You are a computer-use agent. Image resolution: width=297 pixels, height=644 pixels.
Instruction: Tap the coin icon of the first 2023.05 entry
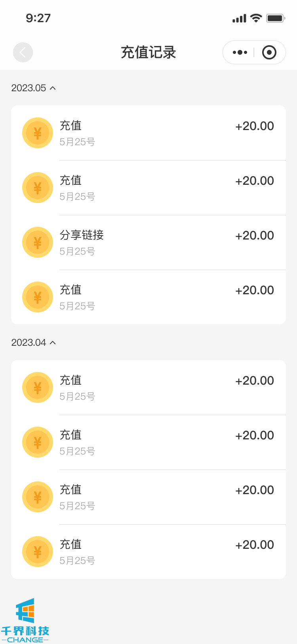point(38,133)
